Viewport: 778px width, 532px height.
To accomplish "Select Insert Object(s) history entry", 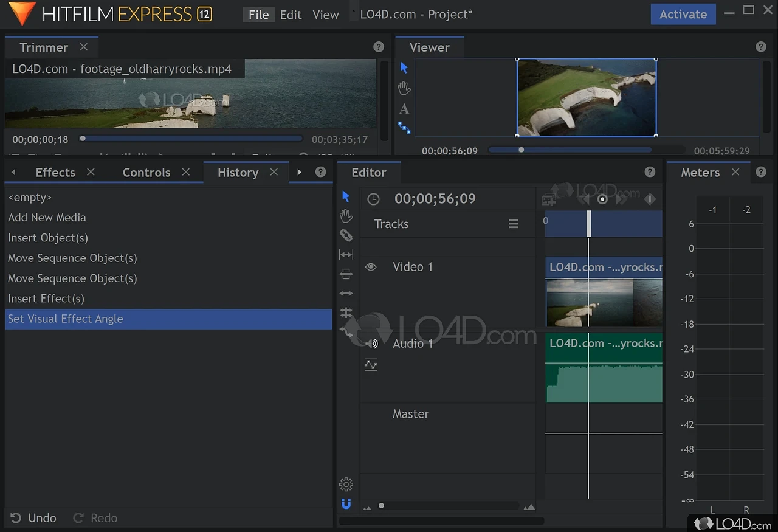I will (x=168, y=238).
